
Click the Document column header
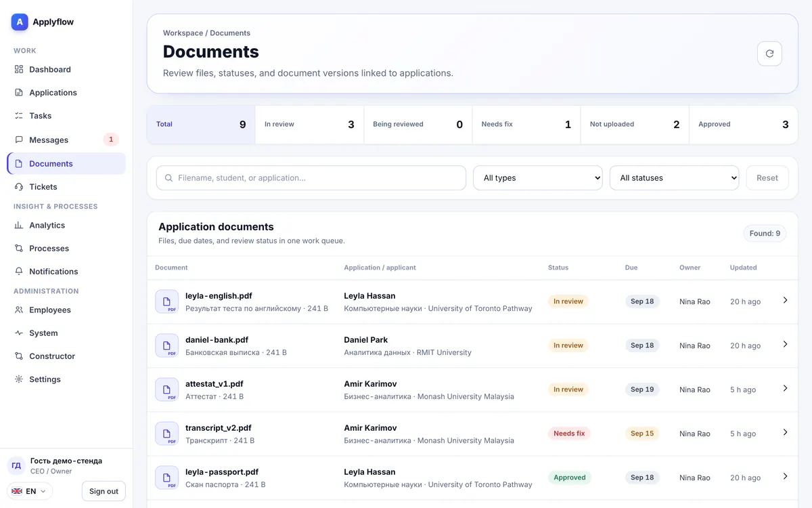coord(171,268)
